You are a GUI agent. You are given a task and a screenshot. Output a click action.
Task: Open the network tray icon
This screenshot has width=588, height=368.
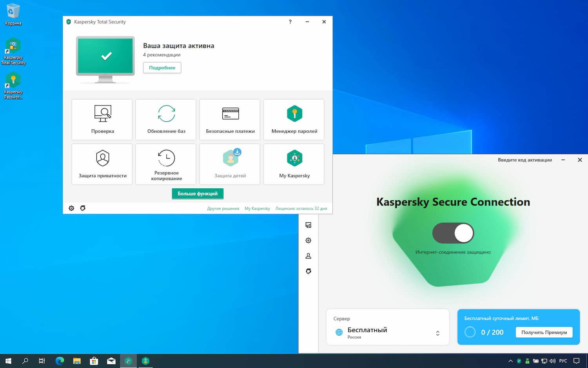544,361
